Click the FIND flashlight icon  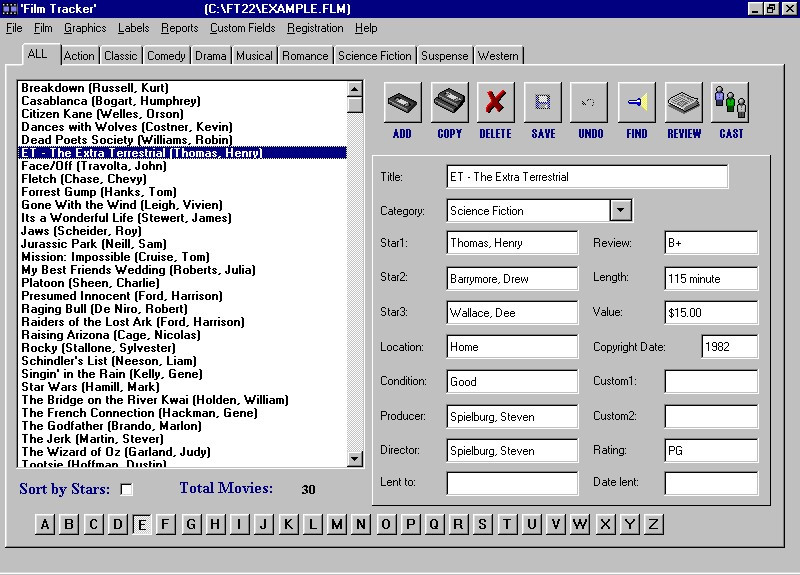(637, 103)
